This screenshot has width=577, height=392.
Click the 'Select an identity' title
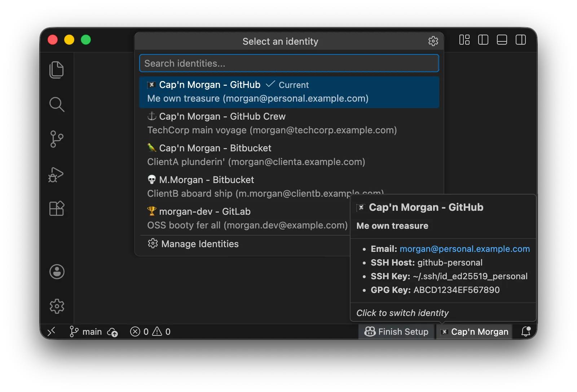(x=280, y=41)
